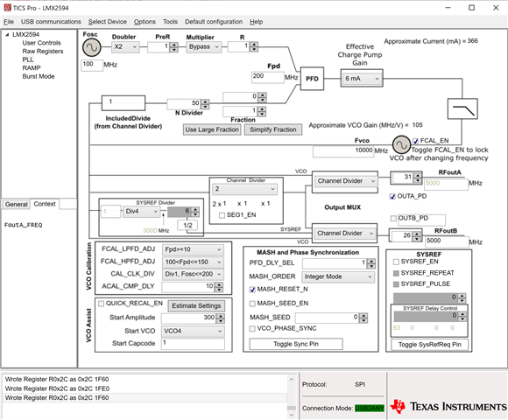Open RFoutB Output MUX Channel Divider dropdown
The image size is (508, 420).
click(345, 234)
